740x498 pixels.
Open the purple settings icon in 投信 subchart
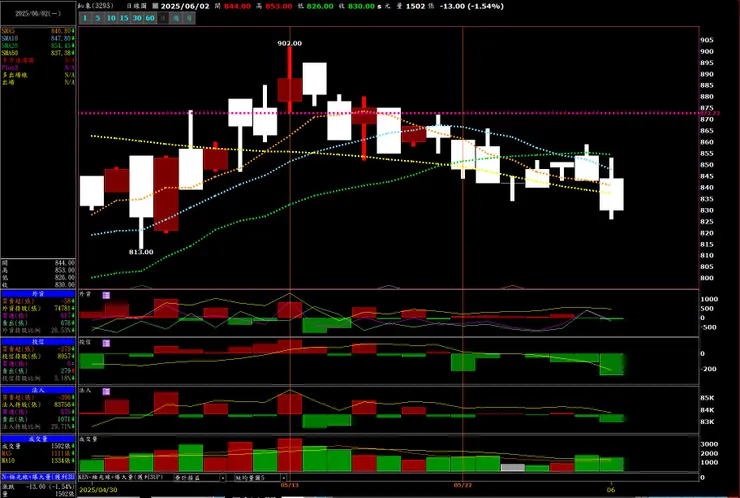click(106, 343)
